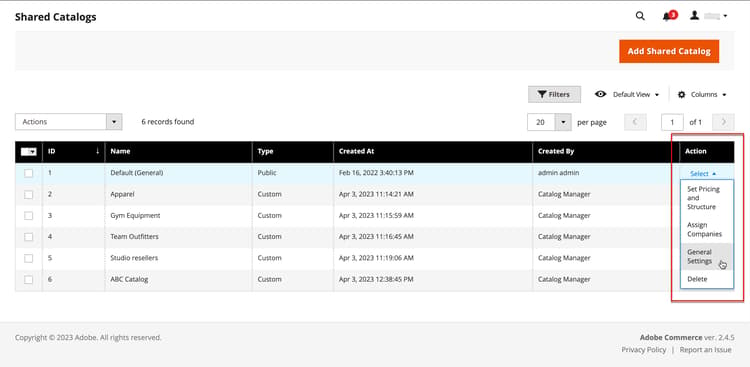Screen dimensions: 750x367
Task: Open the search magnifier icon
Action: [640, 16]
